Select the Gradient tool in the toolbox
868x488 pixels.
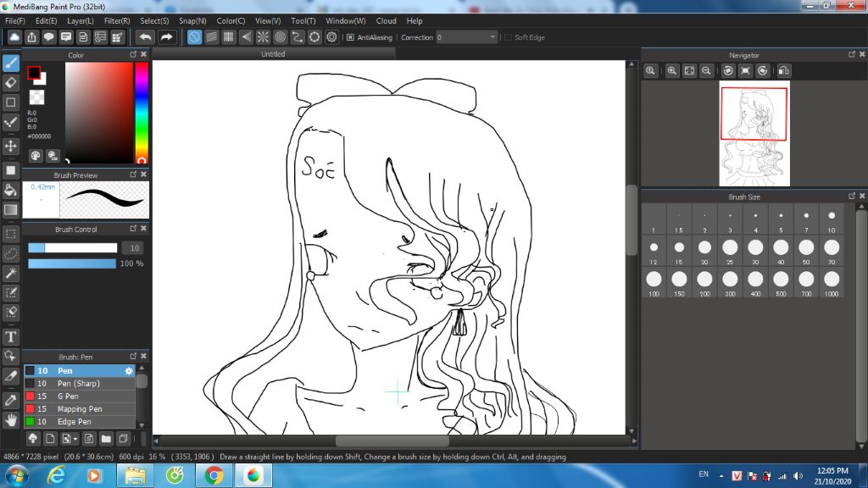tap(11, 210)
